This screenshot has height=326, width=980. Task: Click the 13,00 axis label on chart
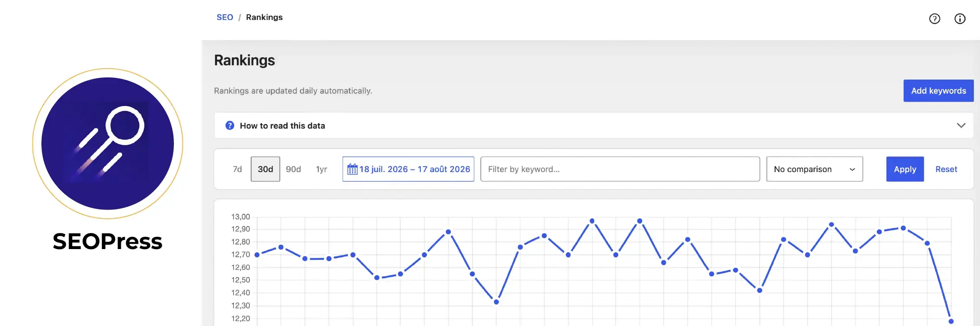pyautogui.click(x=240, y=216)
